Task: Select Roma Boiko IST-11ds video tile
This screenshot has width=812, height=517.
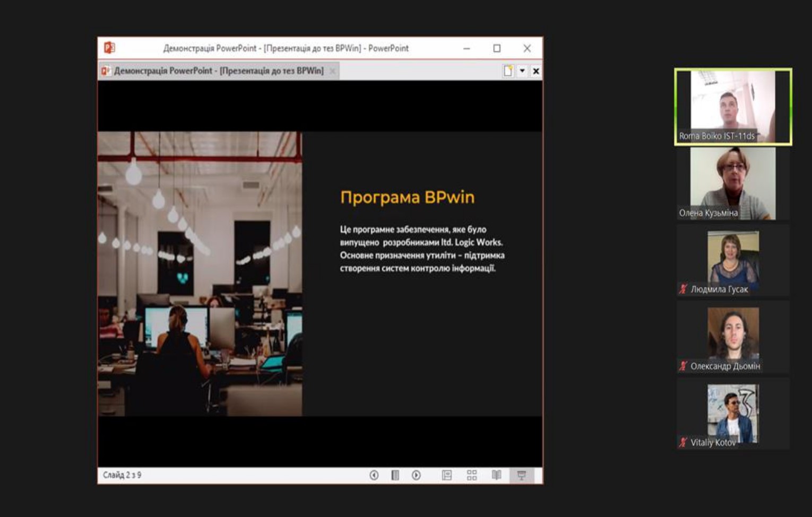Action: [x=733, y=106]
